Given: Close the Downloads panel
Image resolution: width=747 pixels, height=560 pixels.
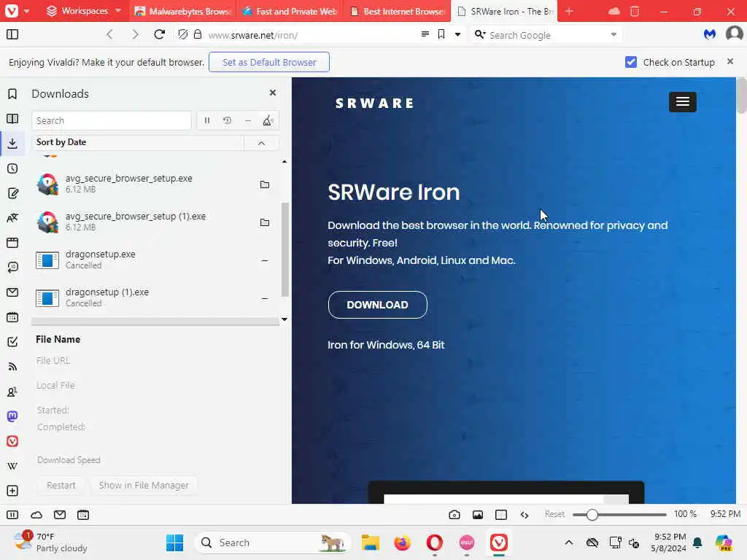Looking at the screenshot, I should tap(273, 93).
